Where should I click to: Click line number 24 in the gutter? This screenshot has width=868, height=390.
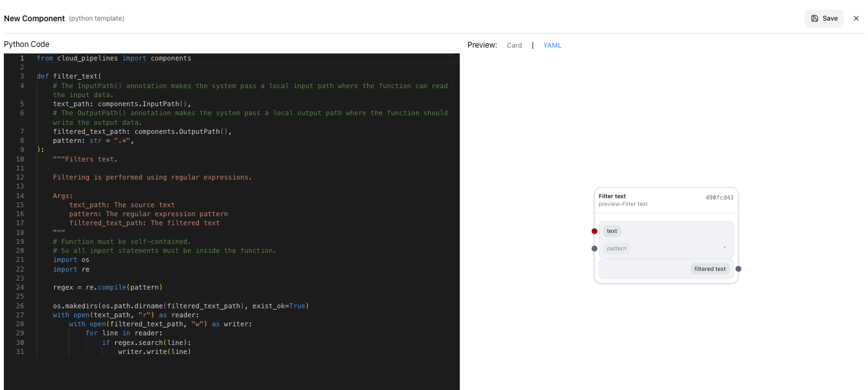point(21,287)
